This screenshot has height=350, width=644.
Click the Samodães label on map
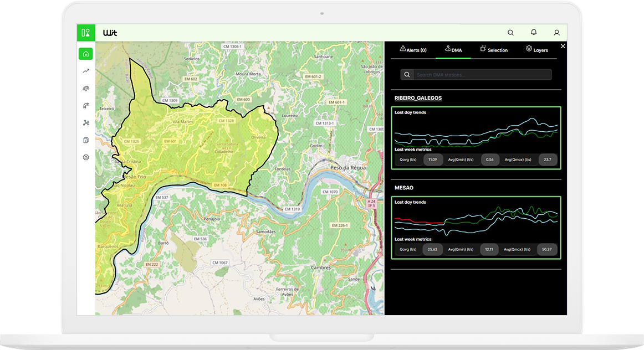tap(265, 231)
